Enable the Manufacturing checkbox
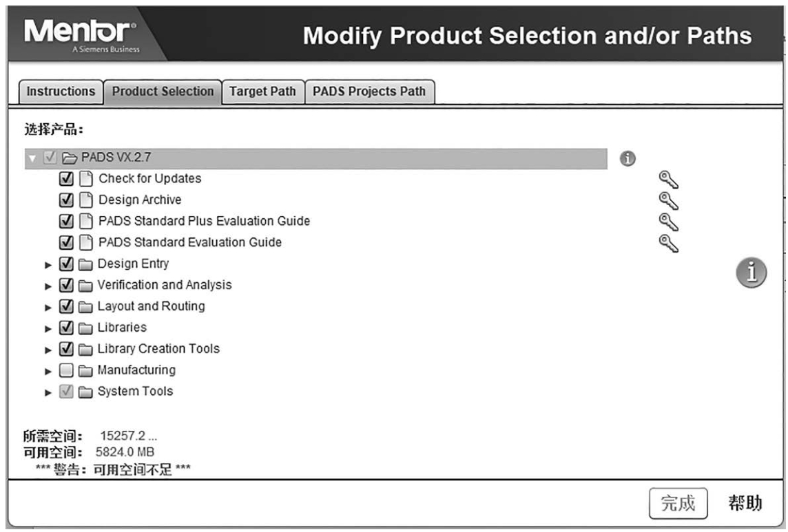 (x=66, y=371)
